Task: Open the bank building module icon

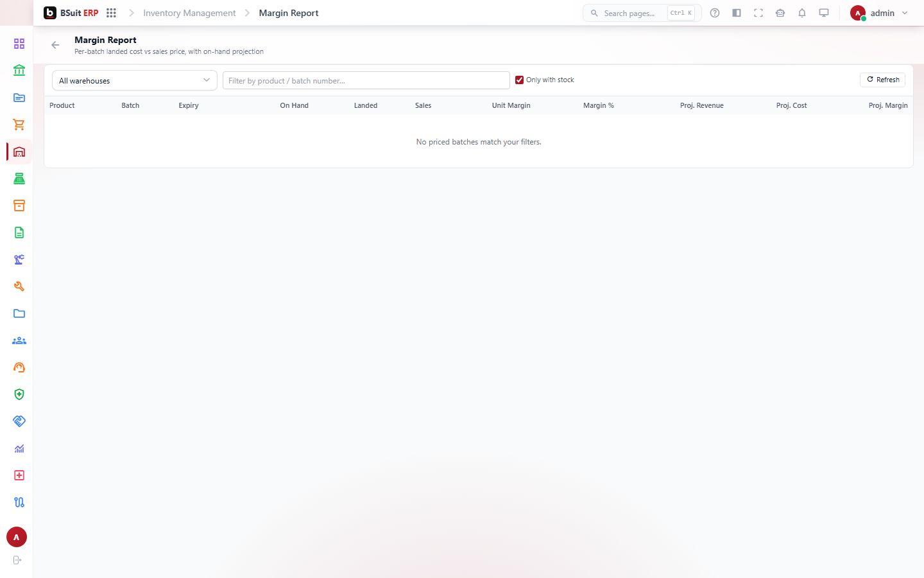Action: tap(19, 71)
